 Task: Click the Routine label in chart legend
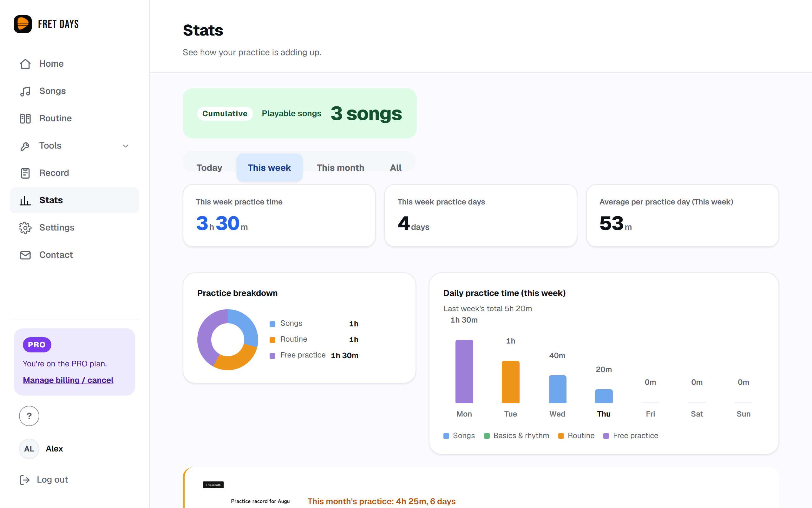581,436
